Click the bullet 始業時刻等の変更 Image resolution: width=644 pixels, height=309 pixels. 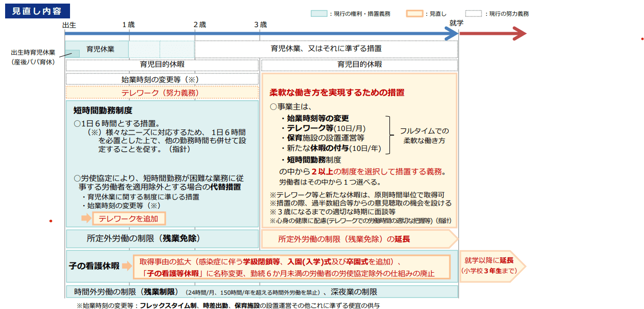click(314, 118)
